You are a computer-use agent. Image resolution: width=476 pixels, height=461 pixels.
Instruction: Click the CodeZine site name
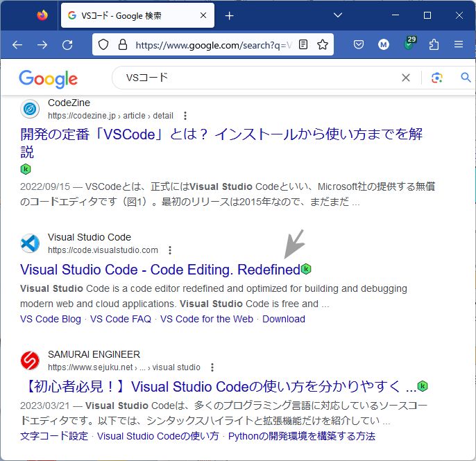(69, 103)
